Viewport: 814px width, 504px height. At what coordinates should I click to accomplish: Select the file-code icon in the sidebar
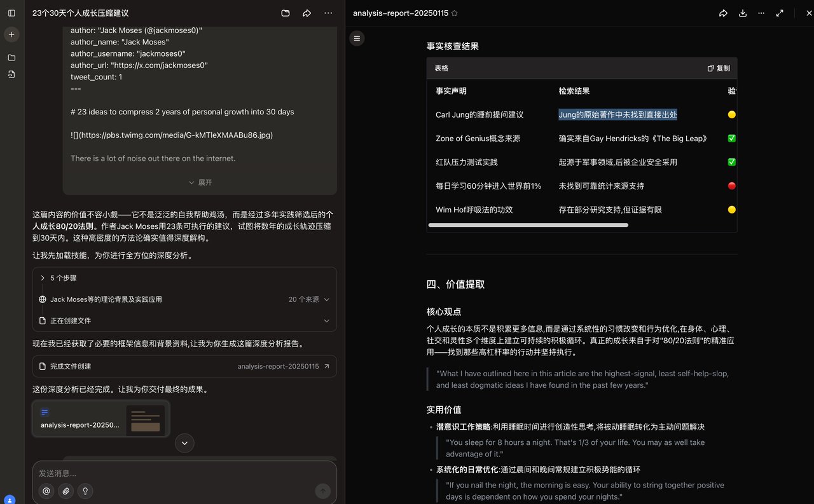click(11, 74)
